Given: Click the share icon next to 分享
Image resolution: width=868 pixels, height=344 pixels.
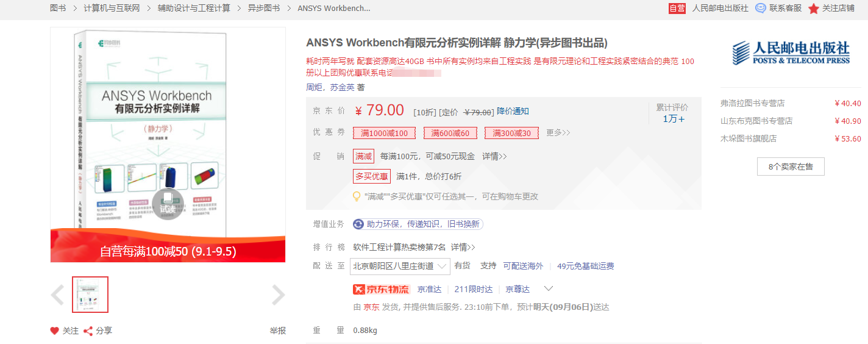Looking at the screenshot, I should click(x=88, y=331).
